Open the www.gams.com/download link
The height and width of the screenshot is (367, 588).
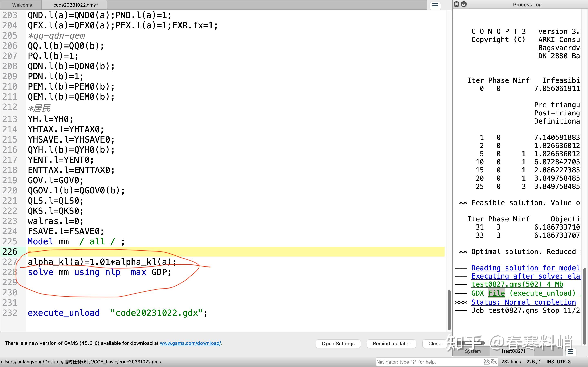[190, 343]
